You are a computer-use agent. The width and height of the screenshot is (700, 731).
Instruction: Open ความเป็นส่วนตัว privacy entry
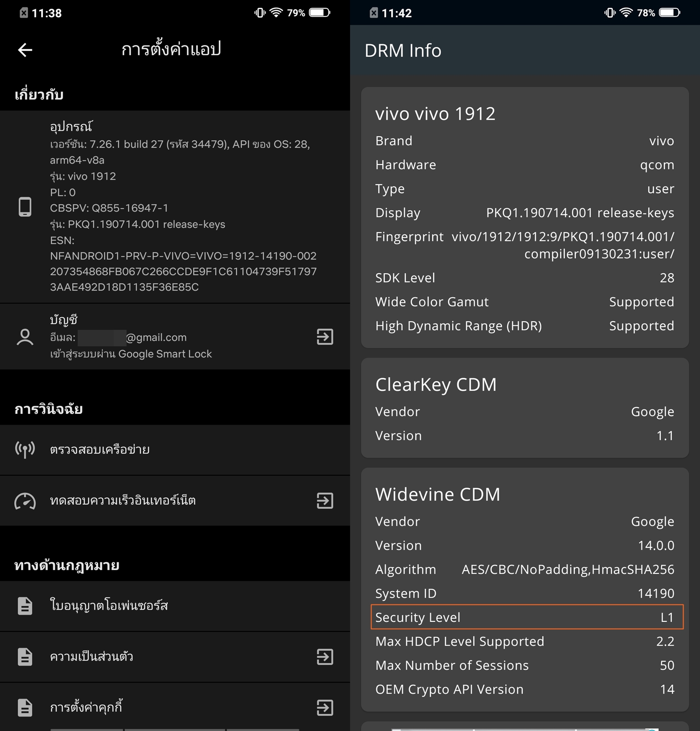tap(175, 657)
